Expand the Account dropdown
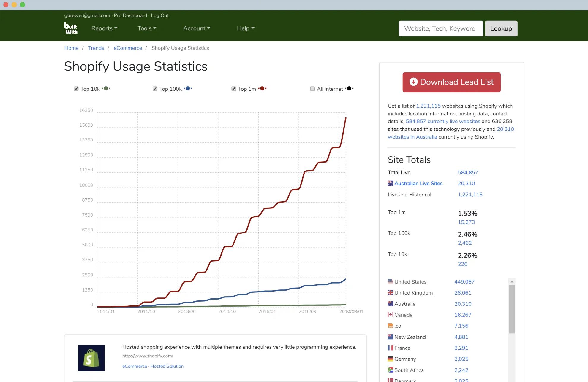Image resolution: width=588 pixels, height=382 pixels. point(197,28)
